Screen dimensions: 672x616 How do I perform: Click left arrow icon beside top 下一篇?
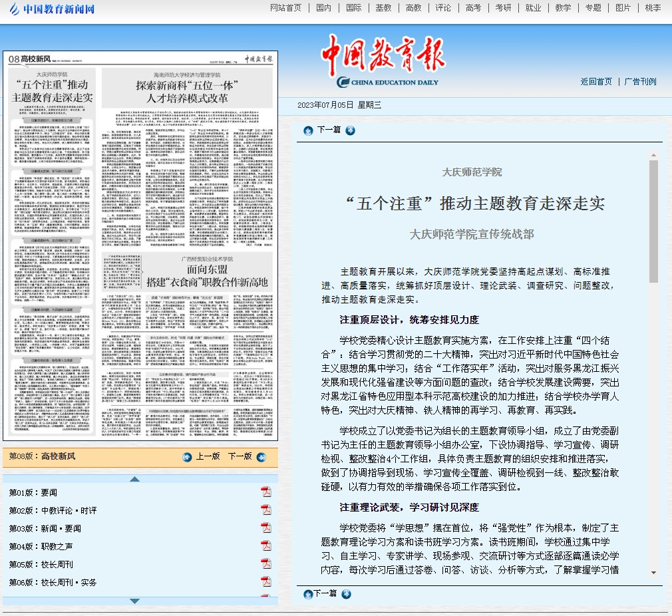coord(308,130)
